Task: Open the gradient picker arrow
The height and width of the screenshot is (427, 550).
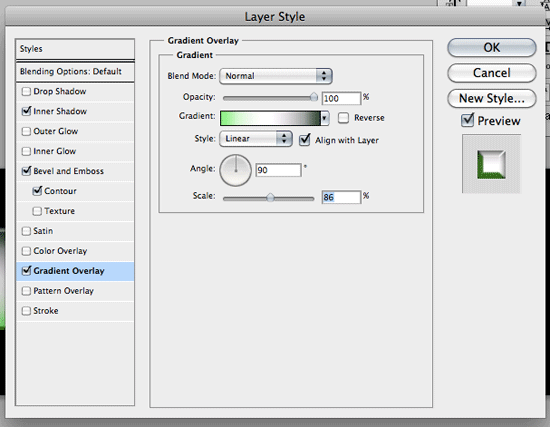Action: tap(325, 118)
